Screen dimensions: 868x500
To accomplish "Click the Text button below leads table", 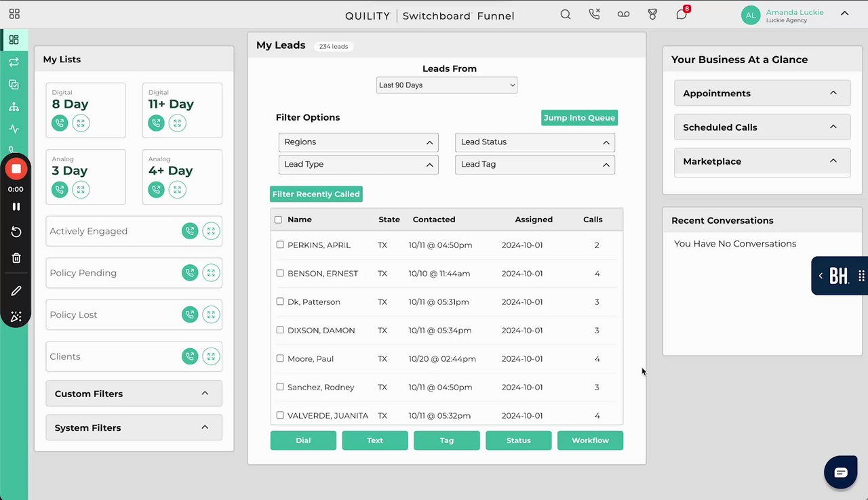I will pyautogui.click(x=375, y=440).
